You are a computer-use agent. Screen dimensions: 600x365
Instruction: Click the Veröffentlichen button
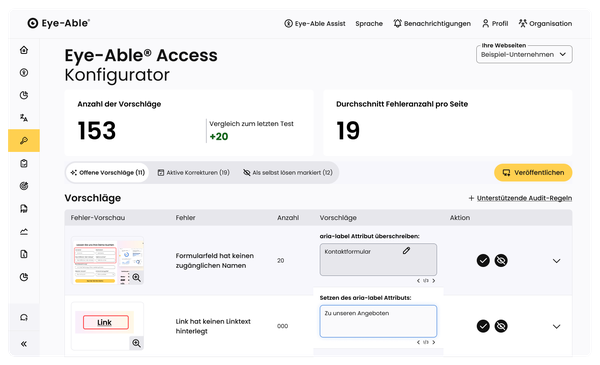click(533, 173)
